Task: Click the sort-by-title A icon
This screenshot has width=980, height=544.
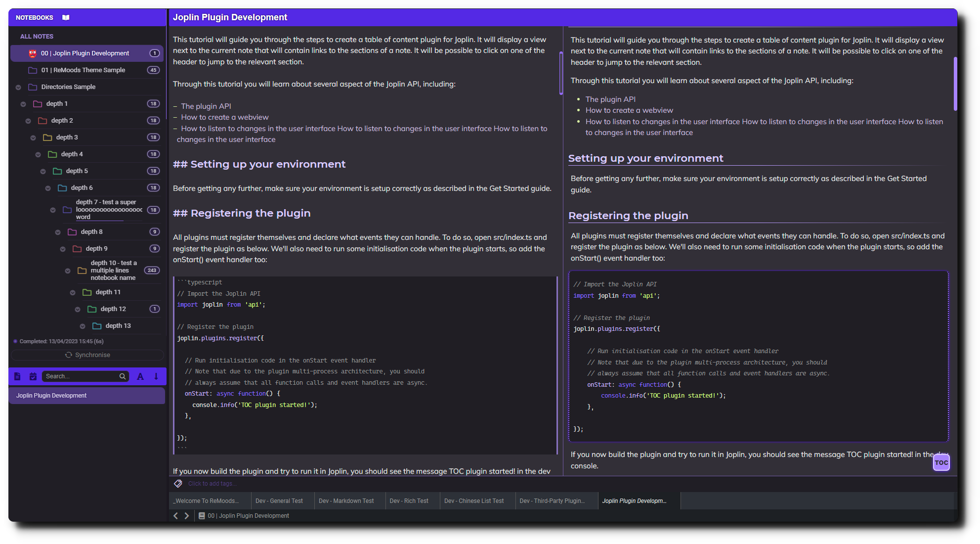Action: tap(140, 376)
